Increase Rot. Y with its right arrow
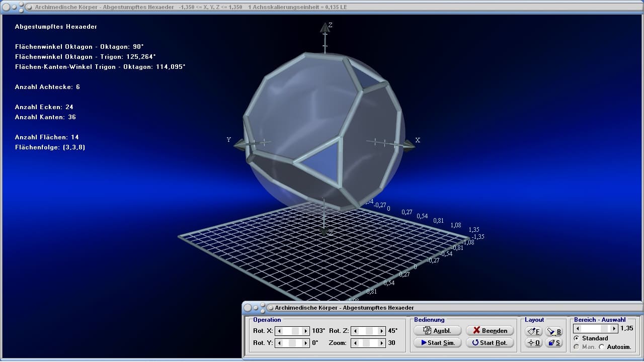The width and height of the screenshot is (644, 362). (305, 343)
